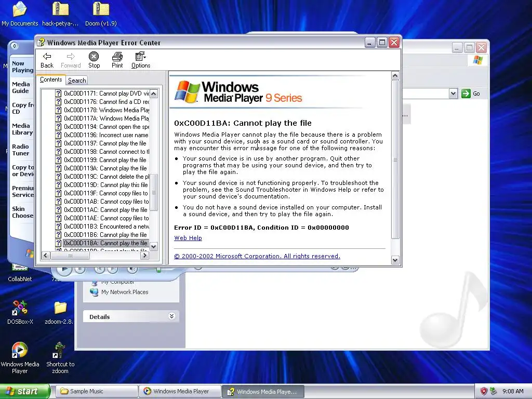Viewport: 532px width, 399px height.
Task: Open Radio Tuner in Media Player sidebar
Action: tap(21, 150)
